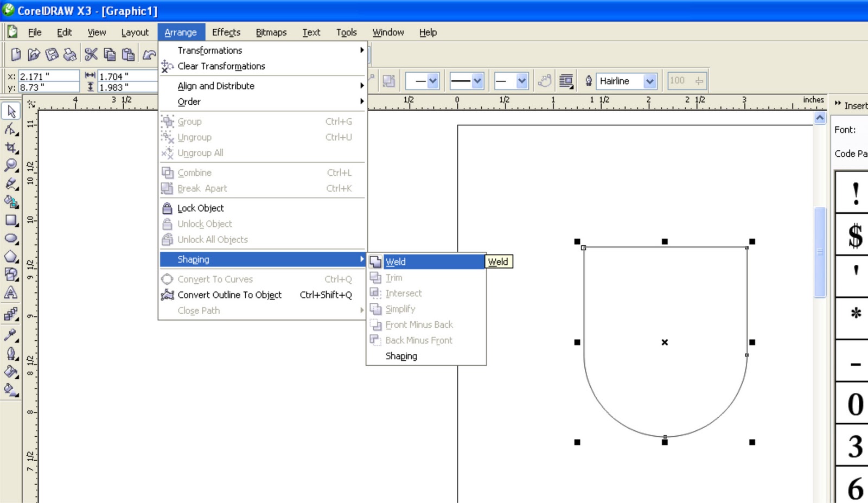
Task: Open the Layout menu
Action: 135,33
